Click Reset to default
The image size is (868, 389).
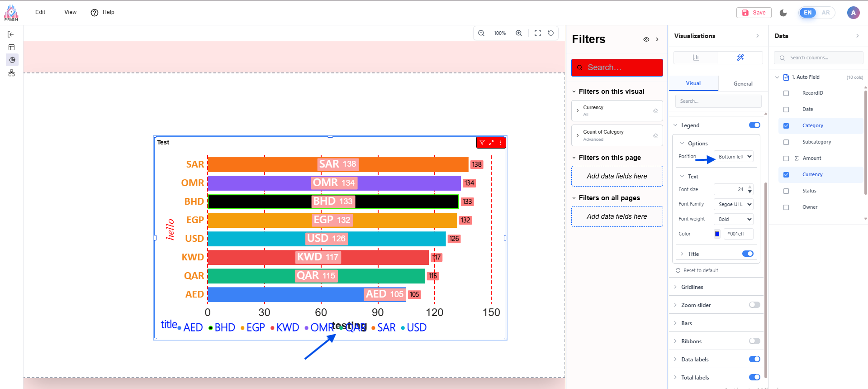(x=700, y=270)
